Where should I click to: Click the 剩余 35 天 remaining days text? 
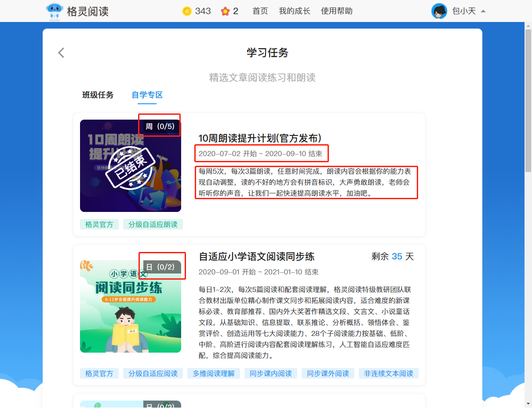393,256
